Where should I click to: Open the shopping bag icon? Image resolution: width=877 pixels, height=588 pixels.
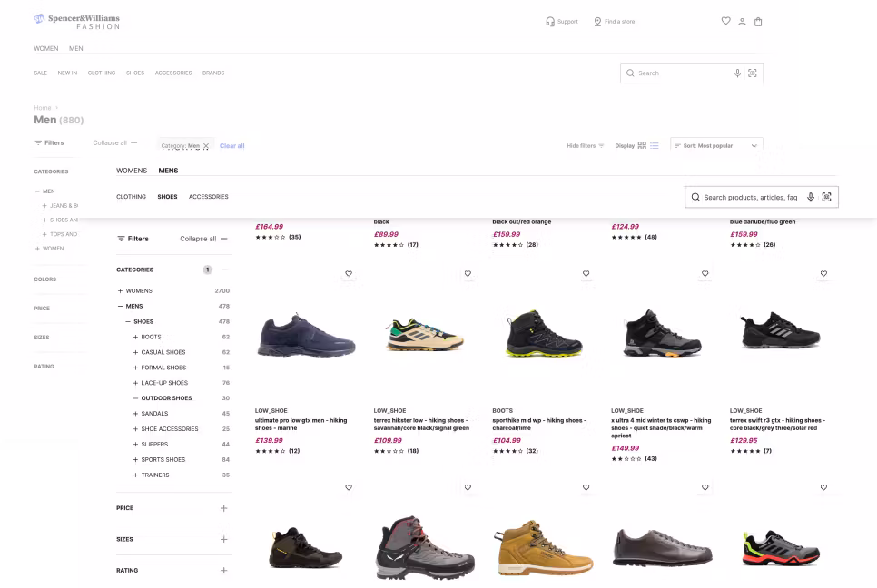click(758, 22)
